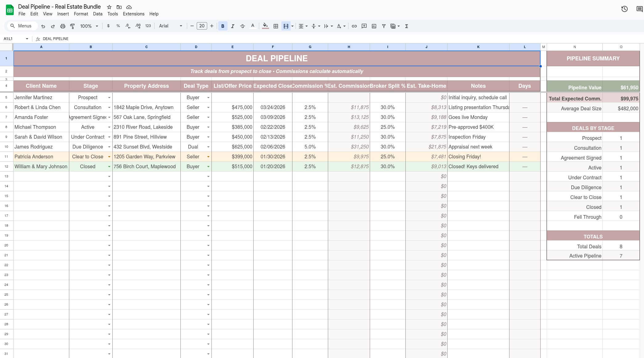Open version history via the clock icon

click(x=624, y=9)
